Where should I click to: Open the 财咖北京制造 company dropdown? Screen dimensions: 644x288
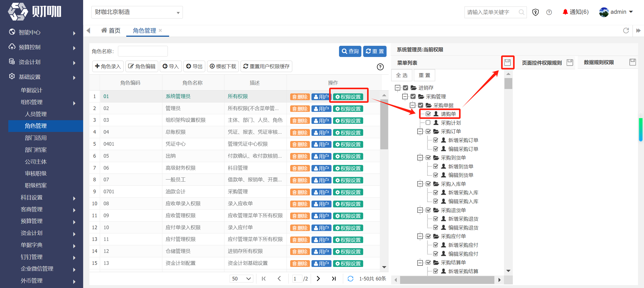[x=137, y=12]
